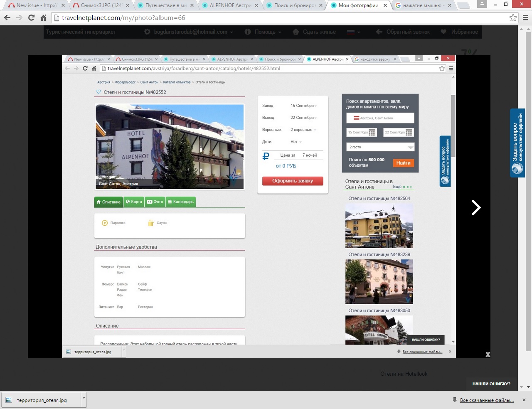Switch to the New issue tab
532x409 pixels.
point(32,5)
